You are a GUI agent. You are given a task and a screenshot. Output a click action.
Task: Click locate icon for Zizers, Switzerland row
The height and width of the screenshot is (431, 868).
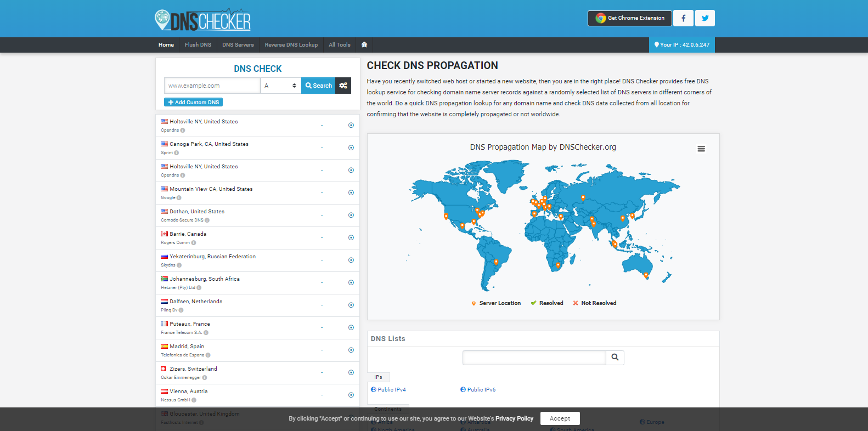351,373
